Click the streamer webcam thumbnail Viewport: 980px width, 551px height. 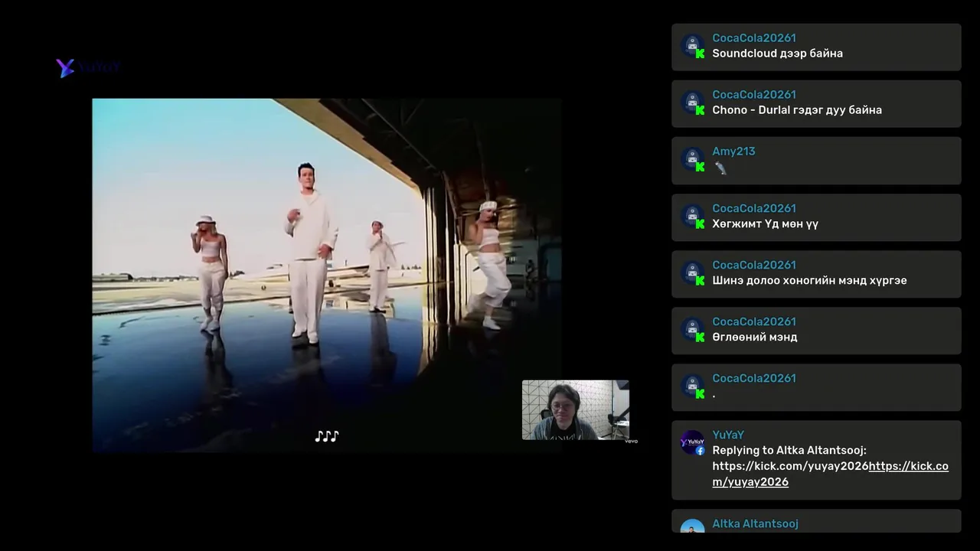point(575,410)
